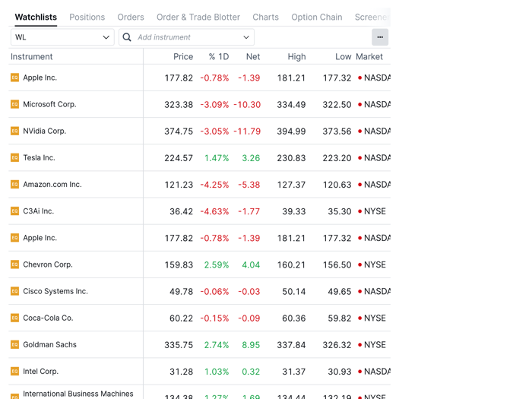The width and height of the screenshot is (532, 399).
Task: Select the Amazon.com Inc. instrument name
Action: (x=52, y=184)
